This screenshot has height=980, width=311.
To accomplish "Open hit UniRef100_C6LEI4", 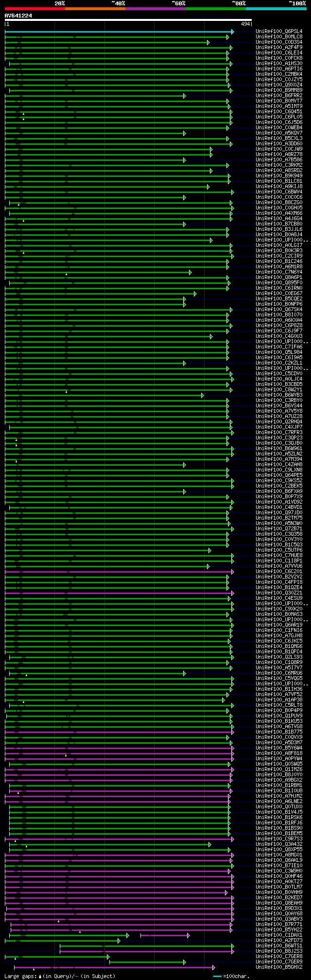I will [279, 52].
